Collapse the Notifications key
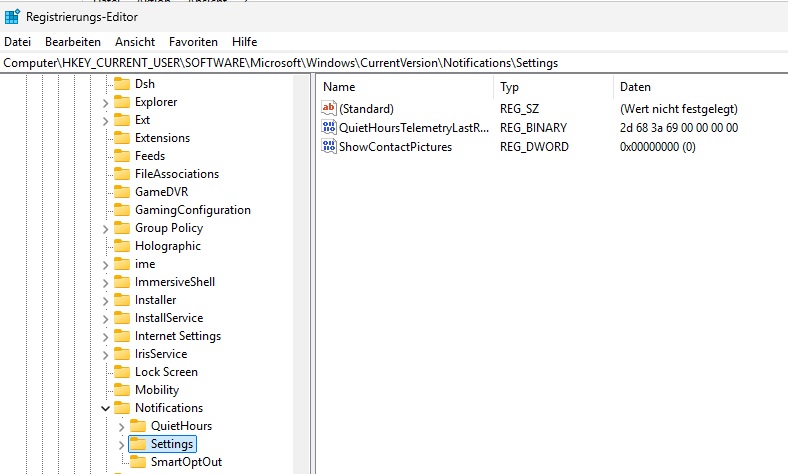The image size is (788, 474). click(105, 408)
